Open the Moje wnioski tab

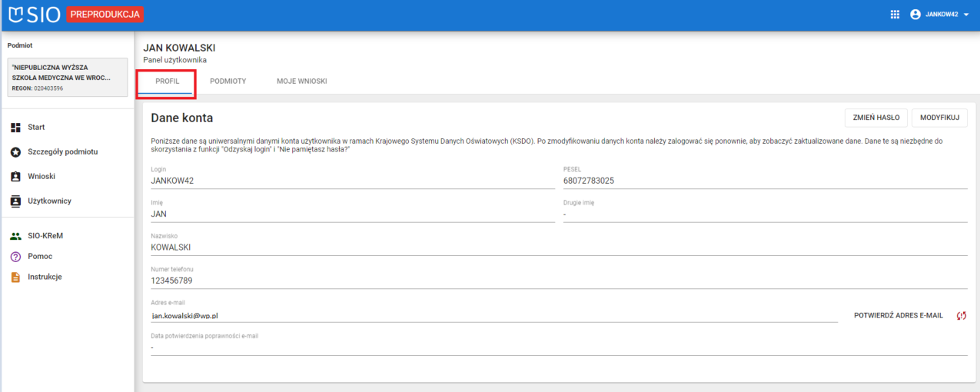[x=301, y=81]
